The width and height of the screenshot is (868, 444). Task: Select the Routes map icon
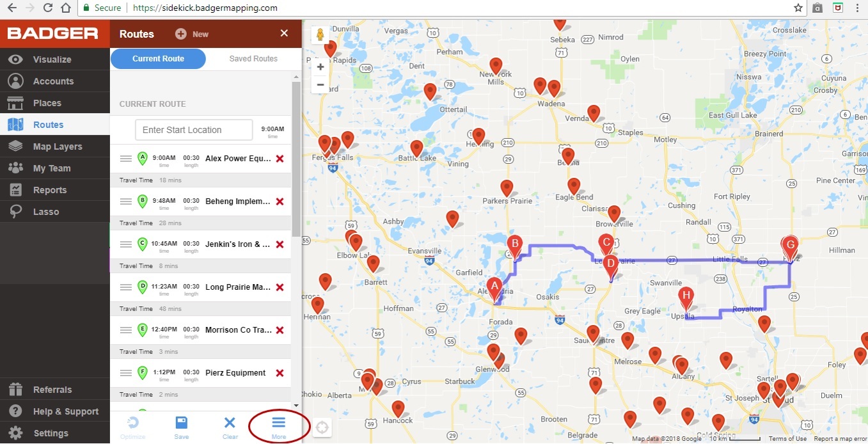[16, 125]
